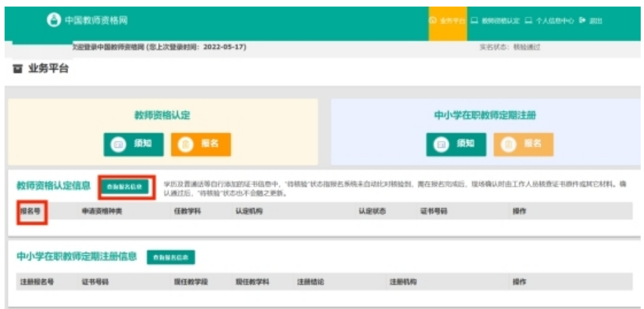Click the 业务平台 icon in top navigation
The width and height of the screenshot is (644, 309).
(x=433, y=21)
